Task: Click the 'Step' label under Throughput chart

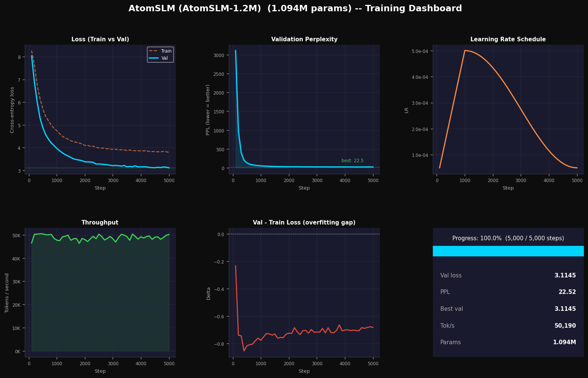Action: tap(100, 371)
